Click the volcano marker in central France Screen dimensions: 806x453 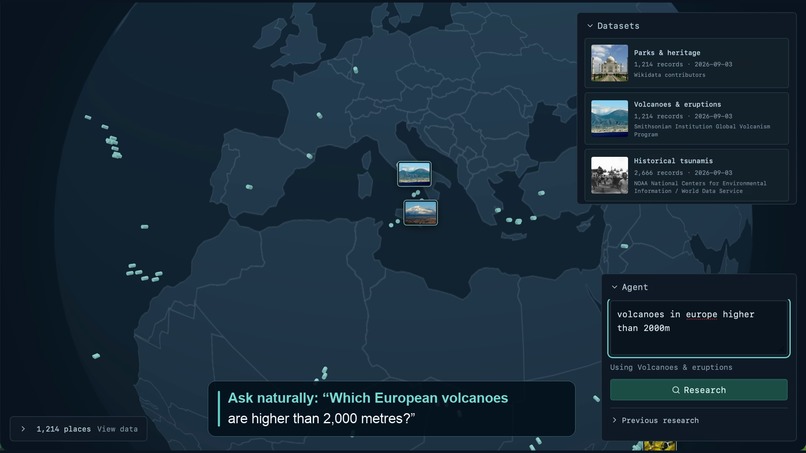(x=320, y=116)
